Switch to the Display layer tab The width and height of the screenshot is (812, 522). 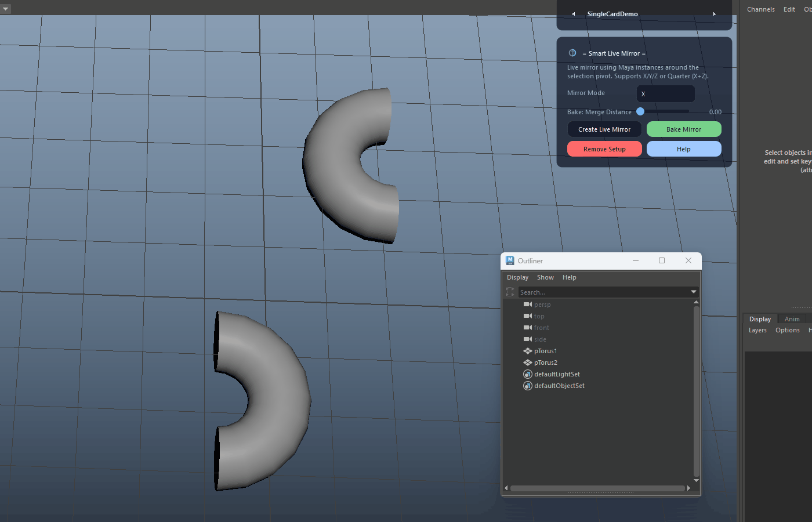pos(760,319)
